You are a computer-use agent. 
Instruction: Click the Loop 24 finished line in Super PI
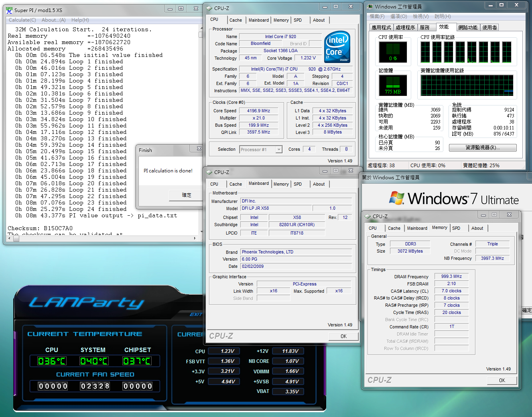(x=71, y=209)
